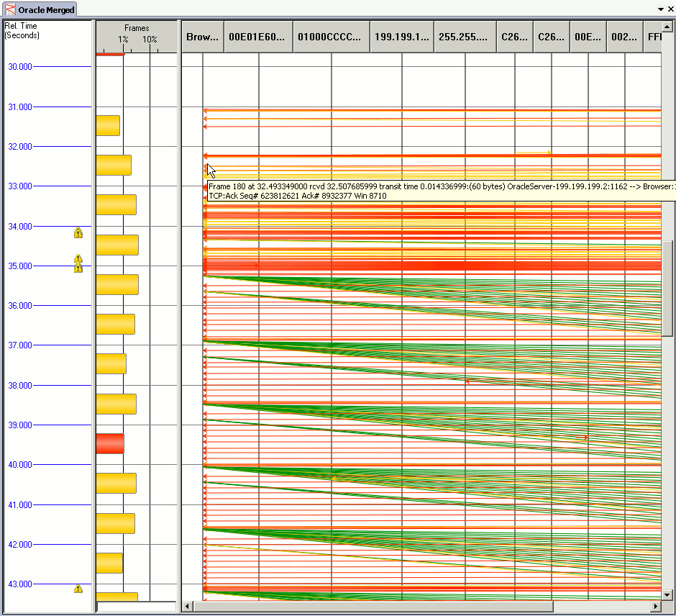676x616 pixels.
Task: Click the yellow frames bar between 34 and 35
Action: [x=117, y=245]
